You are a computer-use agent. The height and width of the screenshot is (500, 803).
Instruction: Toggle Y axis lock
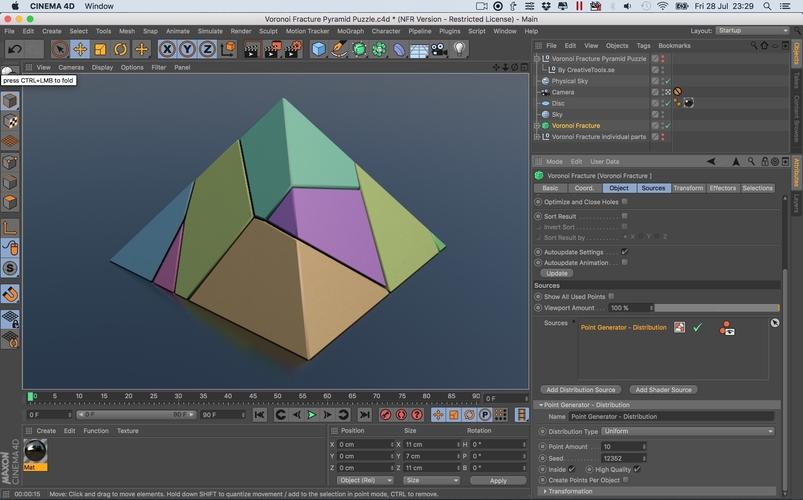click(x=187, y=49)
